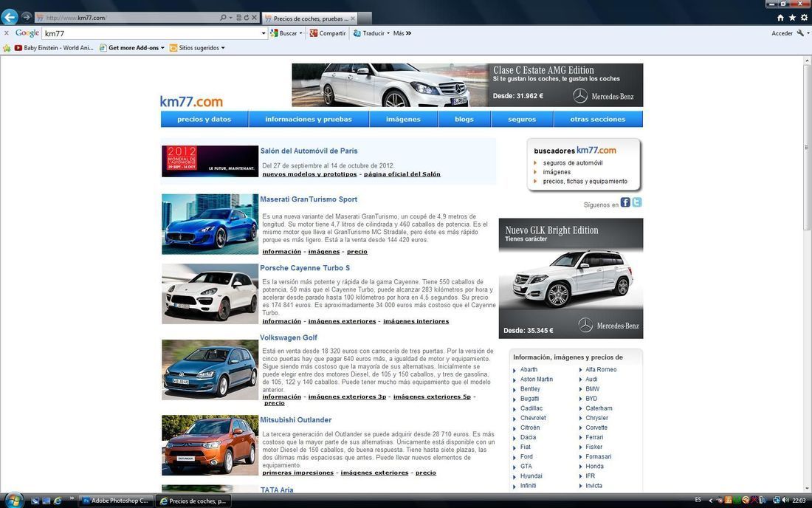Select Aston Martin in the brand list
This screenshot has width=812, height=508.
tap(537, 379)
